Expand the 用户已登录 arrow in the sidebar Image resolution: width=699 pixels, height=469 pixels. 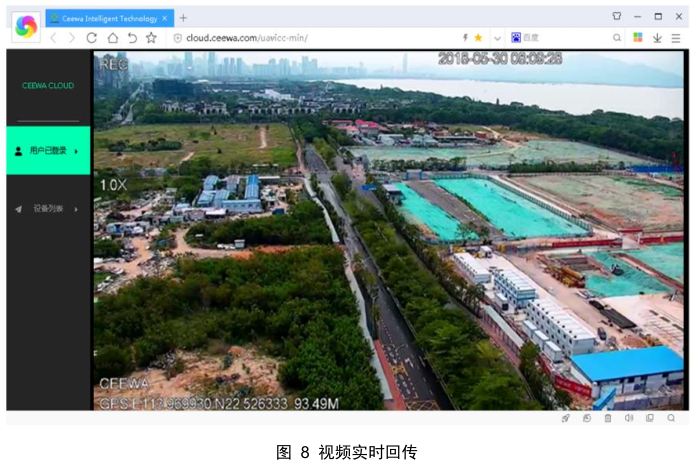point(77,151)
